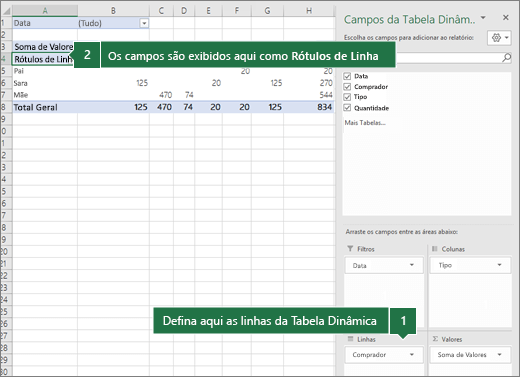This screenshot has height=377, width=520.
Task: Click the Filtros funnel icon
Action: [350, 249]
